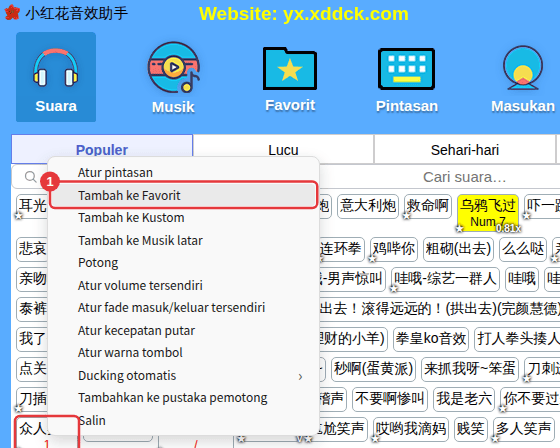Select Potong in the context menu
The image size is (560, 448).
183,263
